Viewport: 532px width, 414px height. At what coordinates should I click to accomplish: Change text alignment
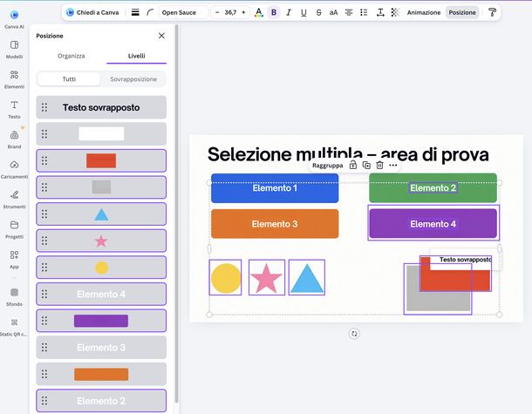click(x=349, y=12)
